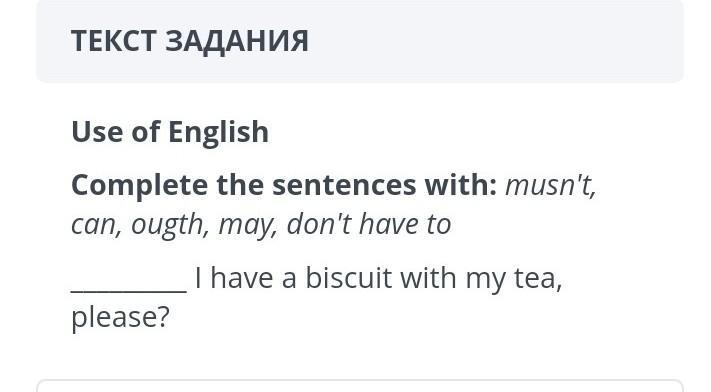Click the word Complete in the instruction
This screenshot has width=711, height=392.
point(139,186)
